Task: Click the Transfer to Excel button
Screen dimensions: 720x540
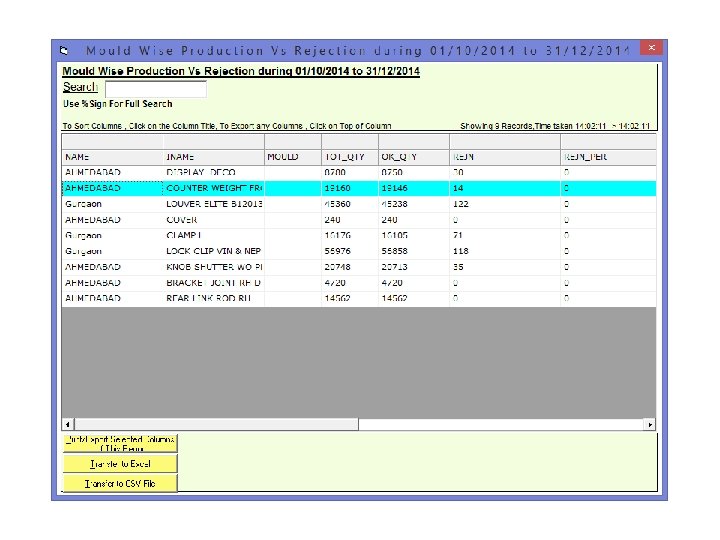Action: tap(120, 464)
